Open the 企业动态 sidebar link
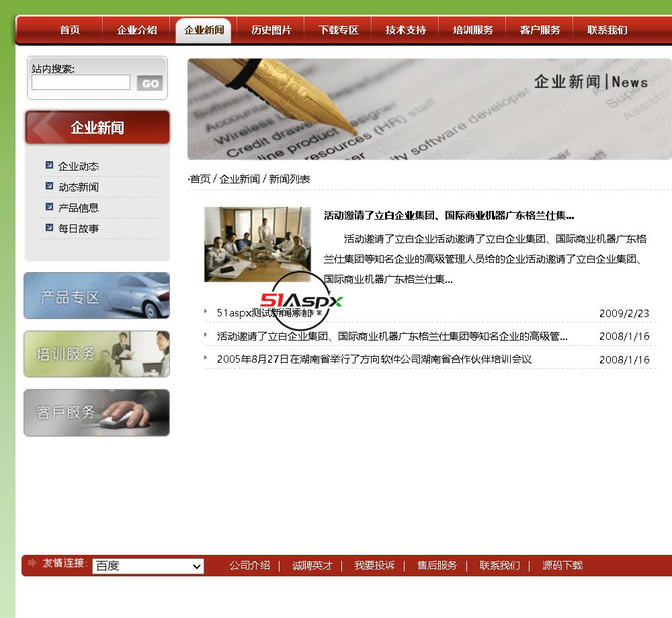 [x=79, y=166]
